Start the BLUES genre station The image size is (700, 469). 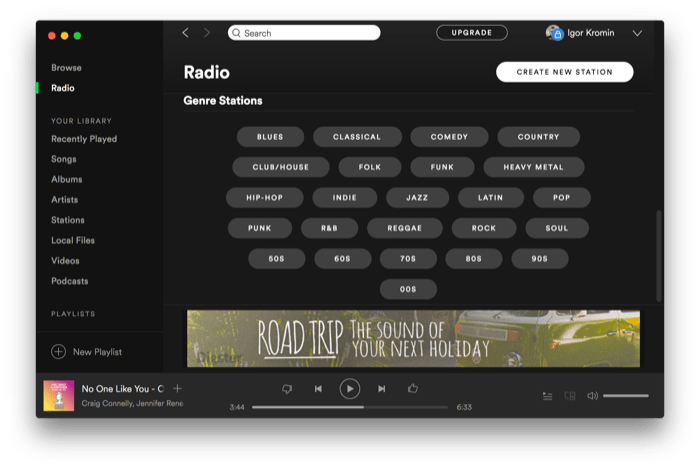(x=270, y=137)
